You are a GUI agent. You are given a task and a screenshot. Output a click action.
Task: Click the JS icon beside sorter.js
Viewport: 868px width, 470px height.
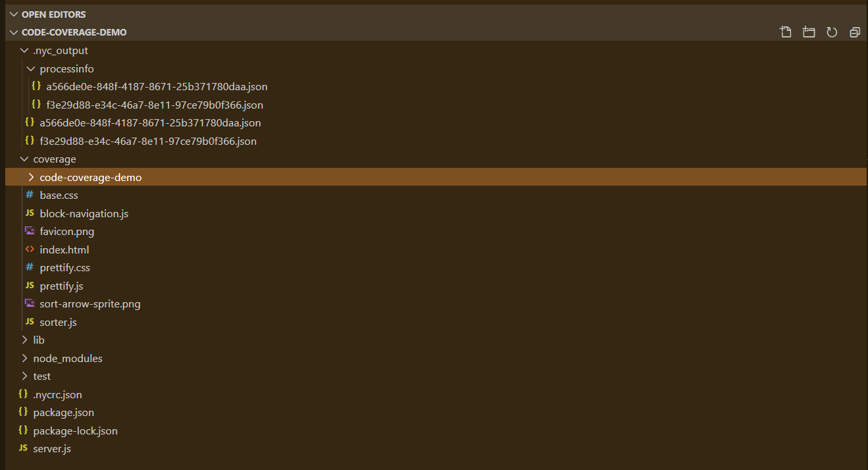pyautogui.click(x=30, y=322)
